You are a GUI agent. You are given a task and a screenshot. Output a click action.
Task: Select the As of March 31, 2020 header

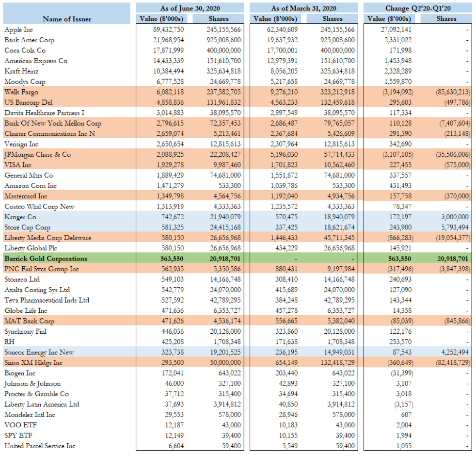click(x=303, y=8)
